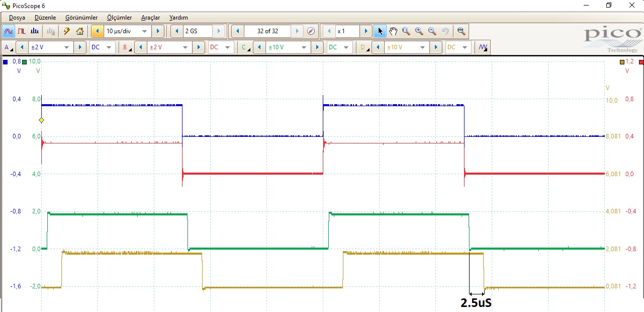Click blue Channel A axis square handle
644x312 pixels.
pos(5,62)
